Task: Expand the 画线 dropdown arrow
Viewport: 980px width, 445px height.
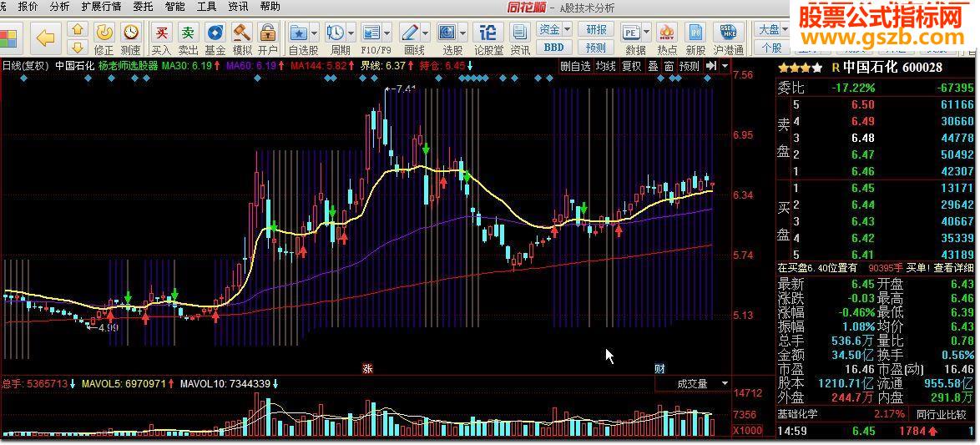Action: coord(425,32)
